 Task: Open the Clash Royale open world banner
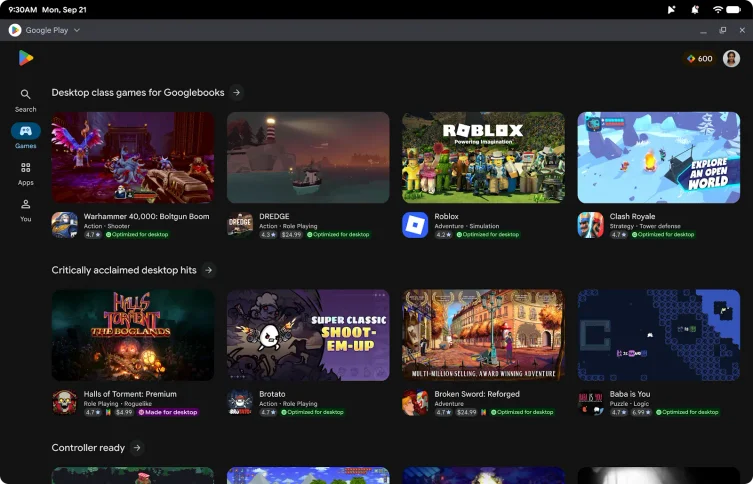tap(658, 157)
